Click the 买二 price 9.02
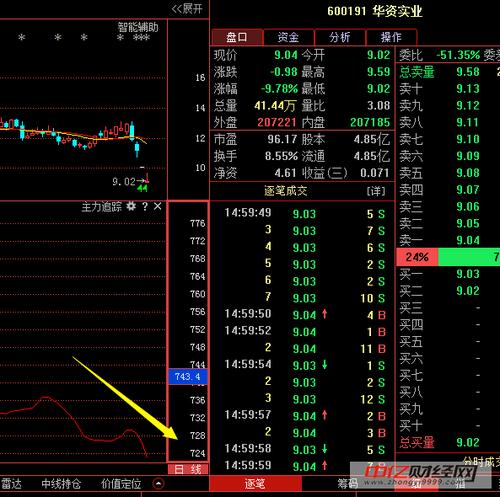This screenshot has height=497, width=500. tap(468, 291)
